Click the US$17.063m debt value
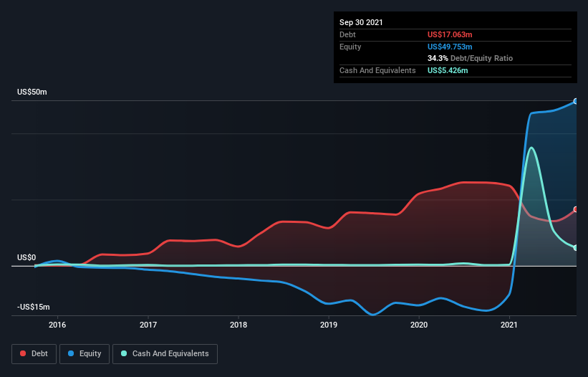The height and width of the screenshot is (377, 588). click(450, 34)
